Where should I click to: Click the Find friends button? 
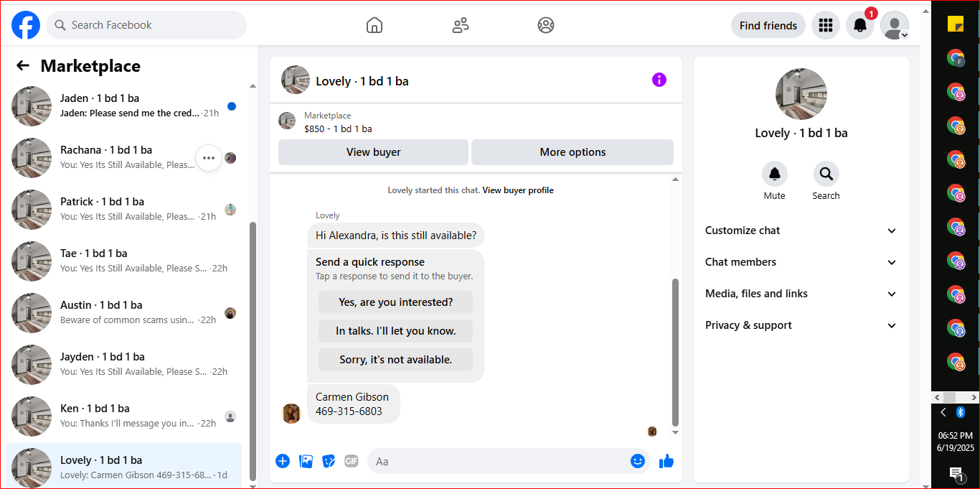tap(768, 25)
